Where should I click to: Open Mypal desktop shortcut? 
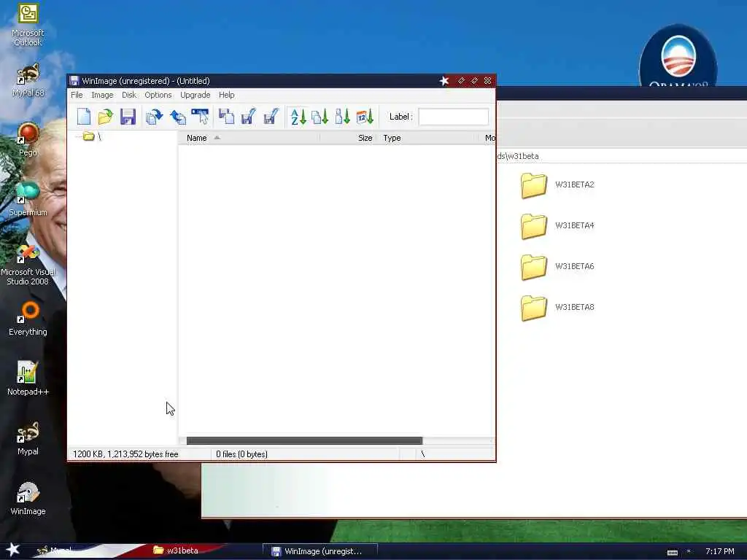point(28,438)
